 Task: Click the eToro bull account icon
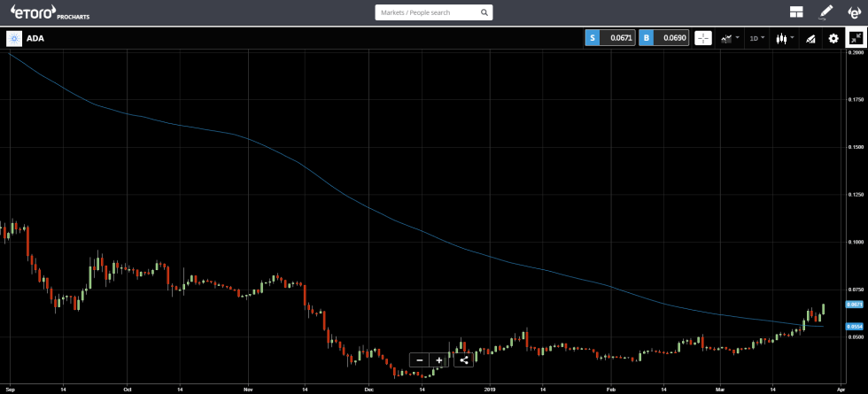[x=854, y=12]
